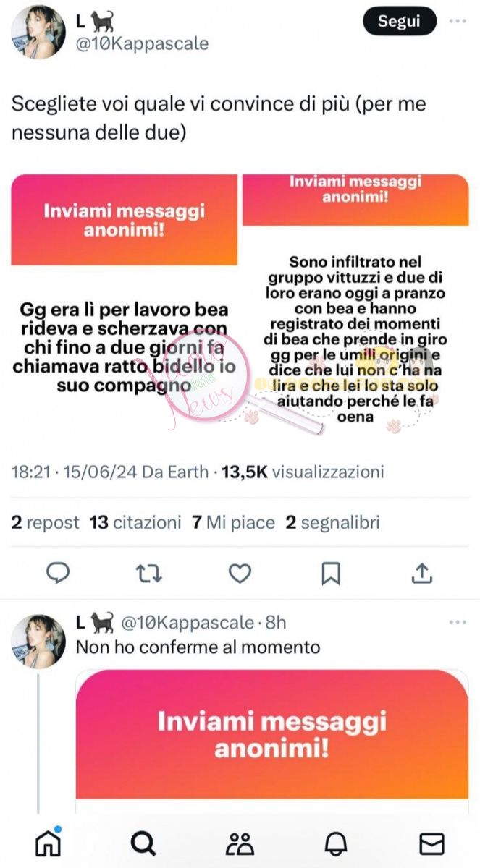Open Direct Messages via the envelope icon
This screenshot has height=868, width=480.
coord(432,843)
